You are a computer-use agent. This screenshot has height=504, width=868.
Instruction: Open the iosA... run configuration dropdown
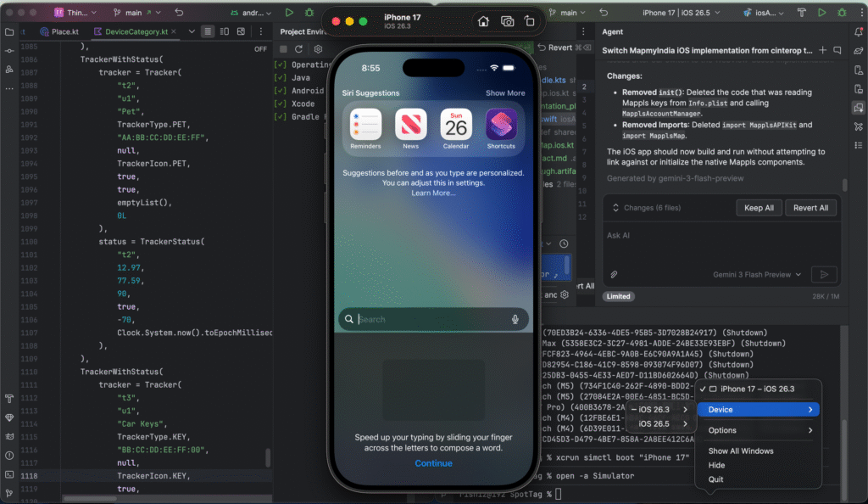coord(764,12)
